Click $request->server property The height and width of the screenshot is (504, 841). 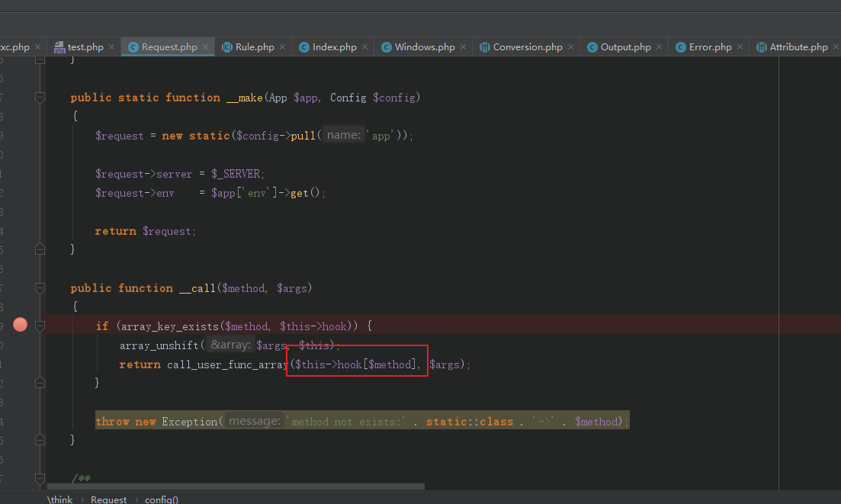point(144,174)
